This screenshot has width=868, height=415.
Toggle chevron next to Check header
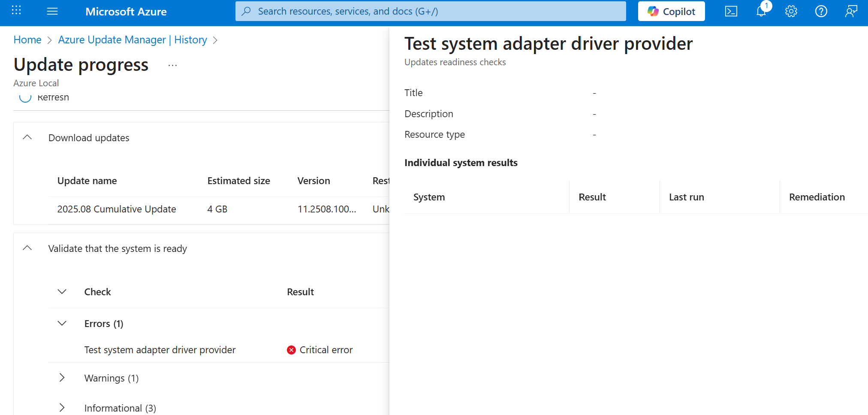coord(62,292)
